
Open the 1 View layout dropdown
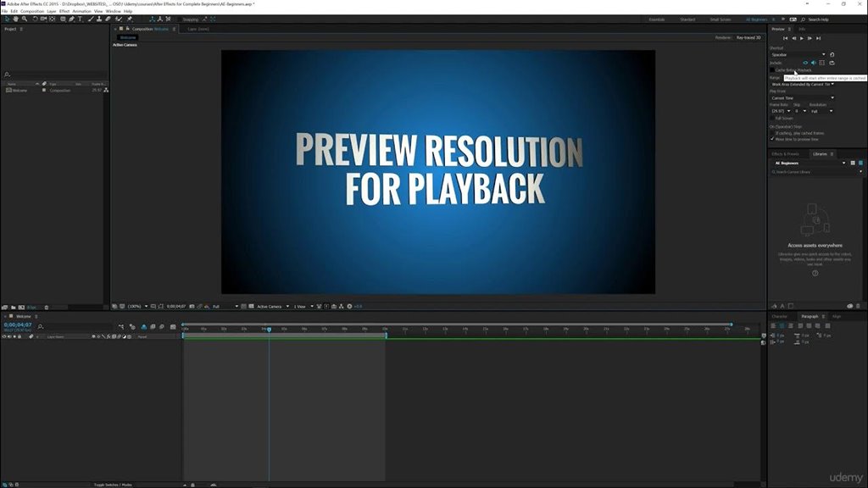coord(303,306)
